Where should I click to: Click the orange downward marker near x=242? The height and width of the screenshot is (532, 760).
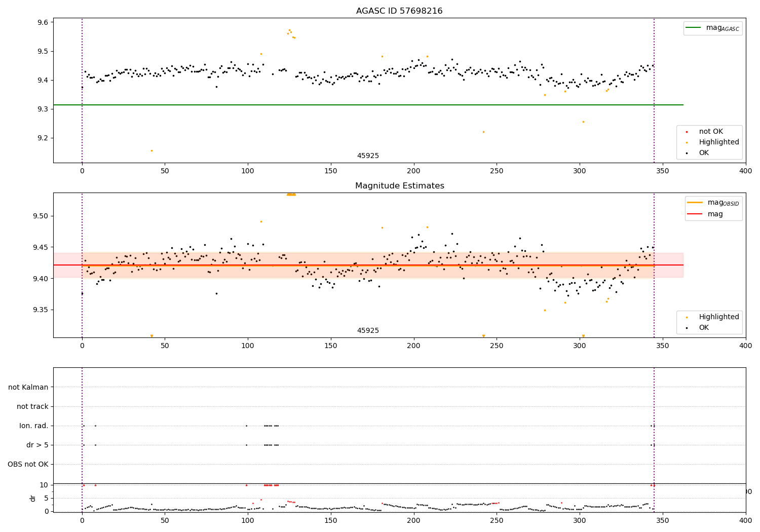(x=483, y=336)
